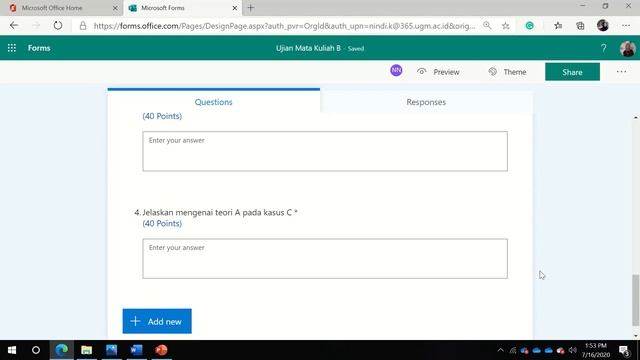Open File Explorer from the taskbar
The image size is (640, 360).
(86, 350)
